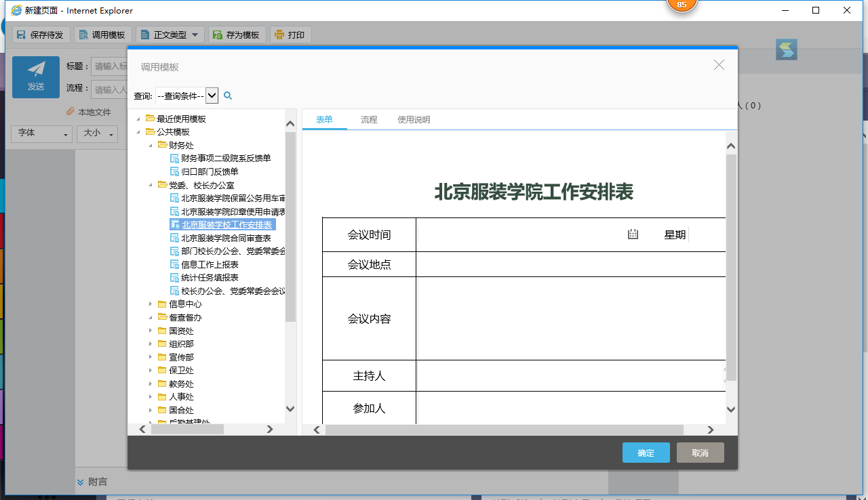Click folder icon of 督查督办

tap(162, 317)
